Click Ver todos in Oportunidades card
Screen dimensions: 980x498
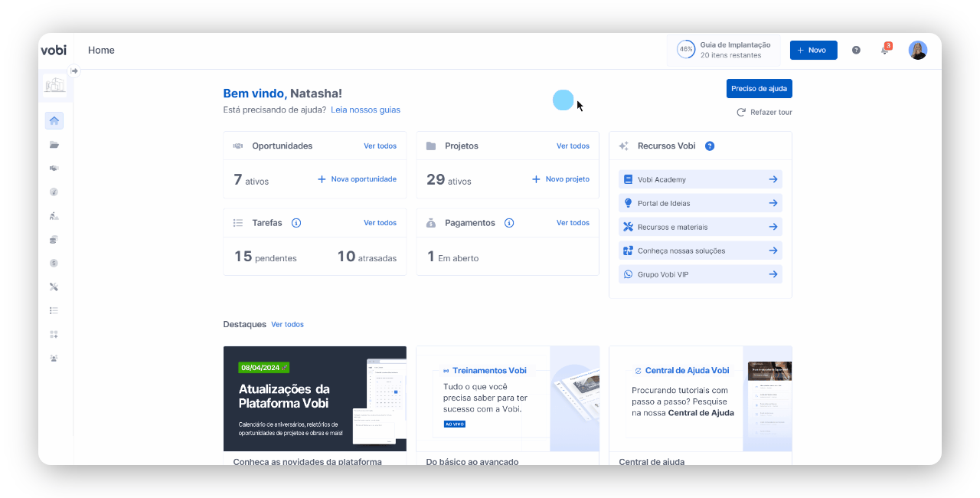point(380,146)
